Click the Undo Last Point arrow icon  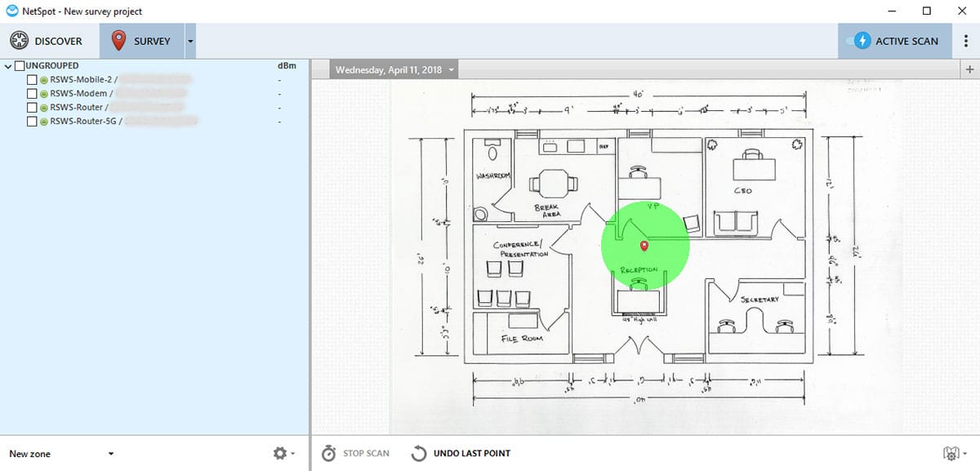pyautogui.click(x=419, y=454)
